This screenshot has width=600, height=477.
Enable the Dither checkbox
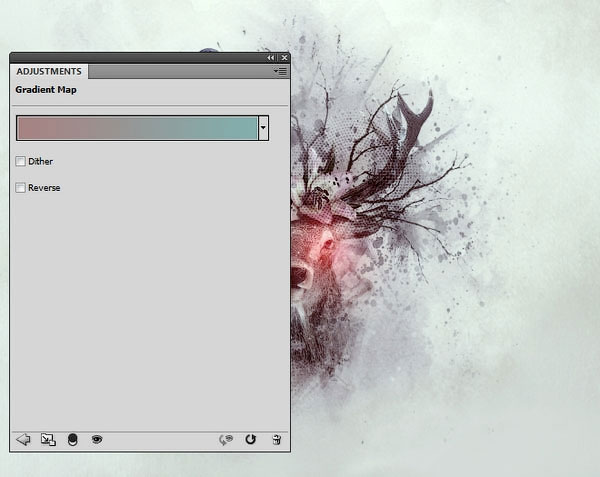(x=21, y=161)
